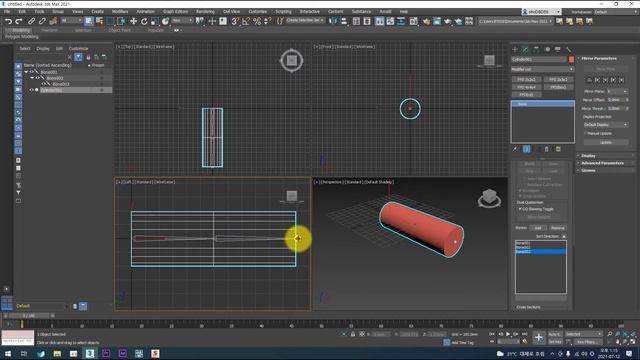Click the FFD 2x2x2 modifier button

coord(527,80)
